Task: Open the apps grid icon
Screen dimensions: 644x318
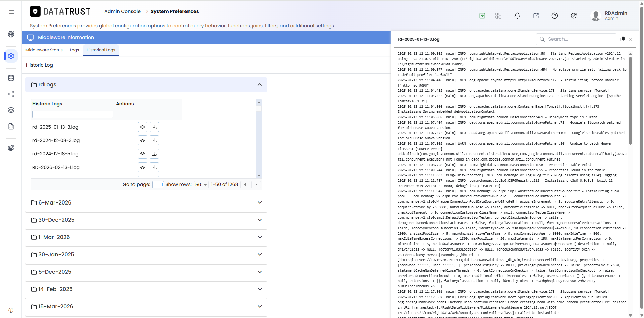Action: [498, 16]
